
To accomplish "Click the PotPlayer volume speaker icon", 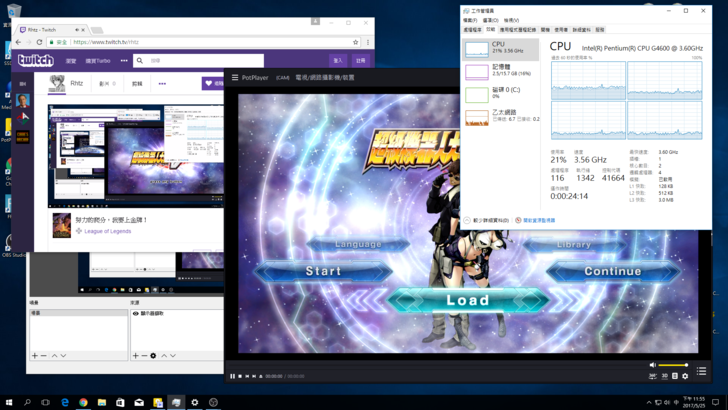I will (653, 365).
